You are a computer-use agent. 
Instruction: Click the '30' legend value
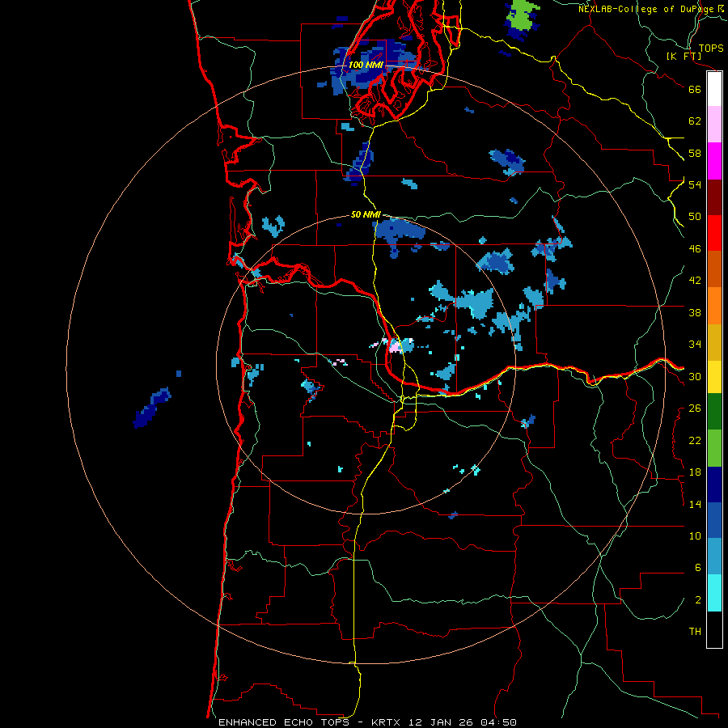[695, 376]
